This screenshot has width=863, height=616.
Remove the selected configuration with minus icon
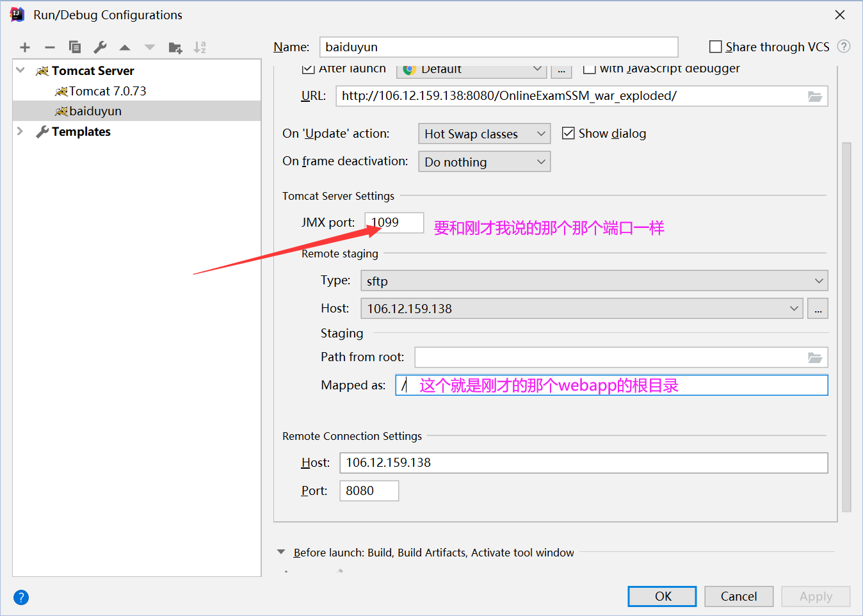click(50, 47)
